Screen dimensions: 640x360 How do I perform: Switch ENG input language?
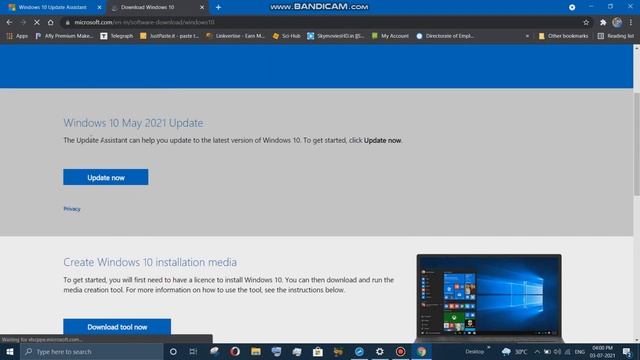coord(580,352)
